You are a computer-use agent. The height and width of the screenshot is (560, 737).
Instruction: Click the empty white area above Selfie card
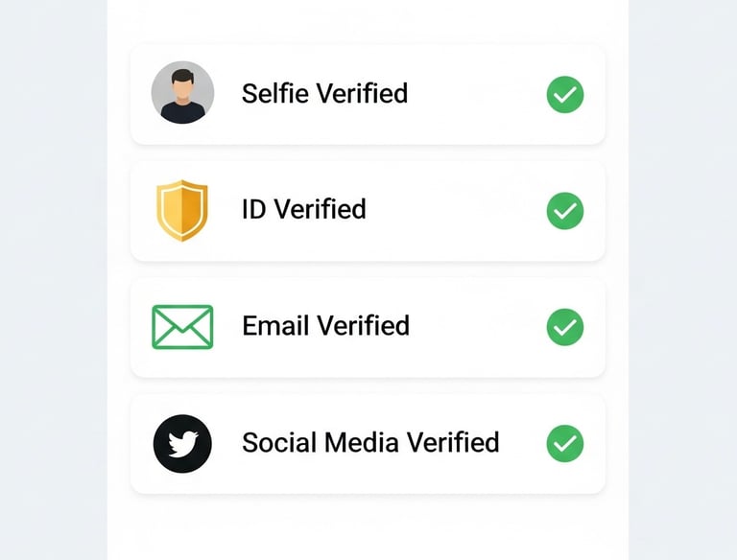pyautogui.click(x=368, y=21)
